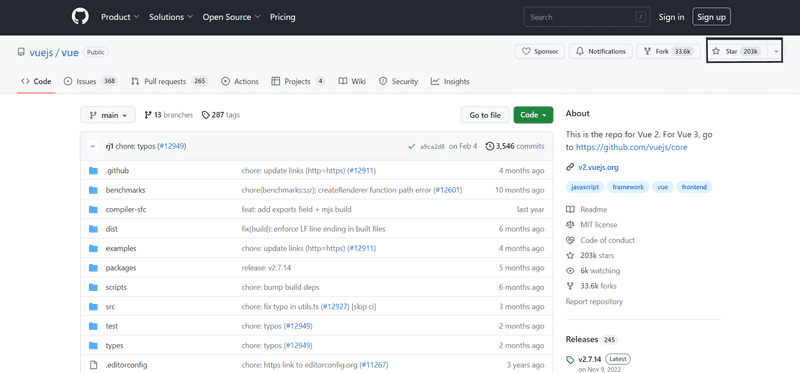Click the GitHub logo icon

pyautogui.click(x=80, y=17)
